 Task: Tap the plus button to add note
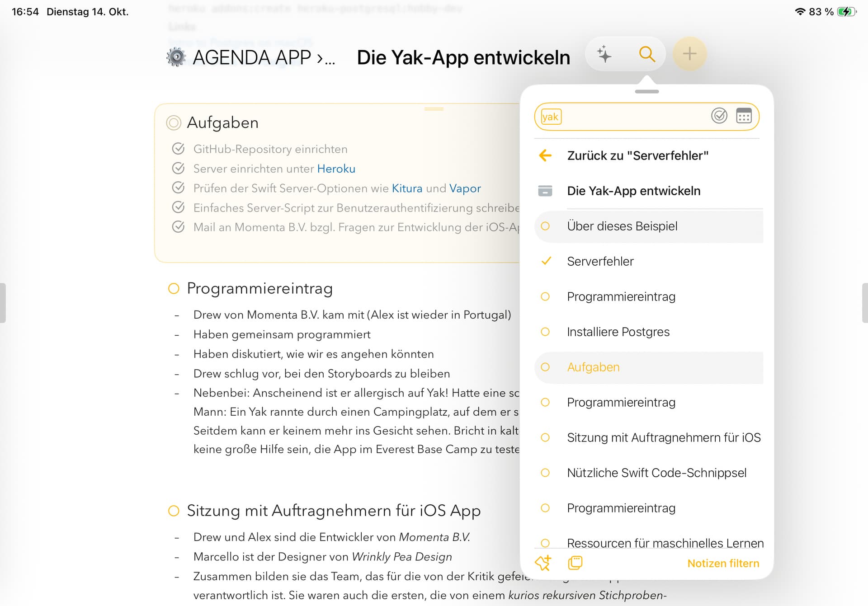click(689, 54)
